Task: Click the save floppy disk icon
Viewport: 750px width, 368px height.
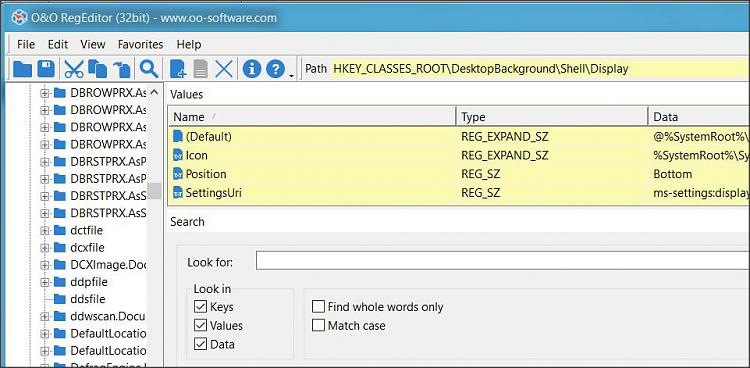Action: (x=46, y=69)
